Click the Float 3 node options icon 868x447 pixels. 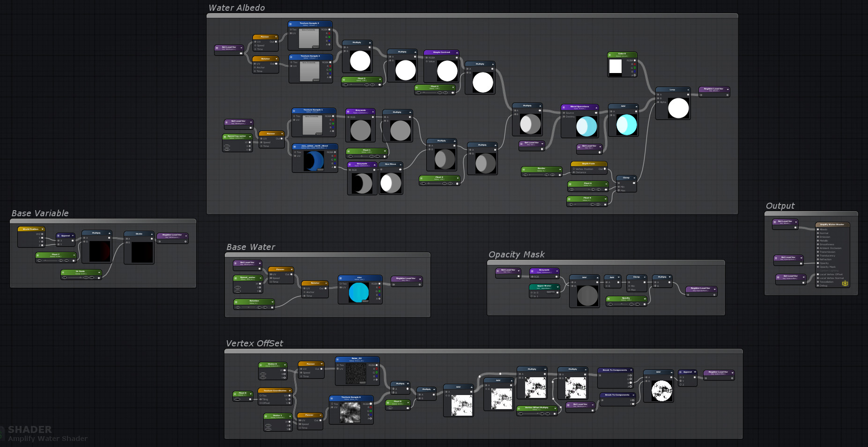422,178
